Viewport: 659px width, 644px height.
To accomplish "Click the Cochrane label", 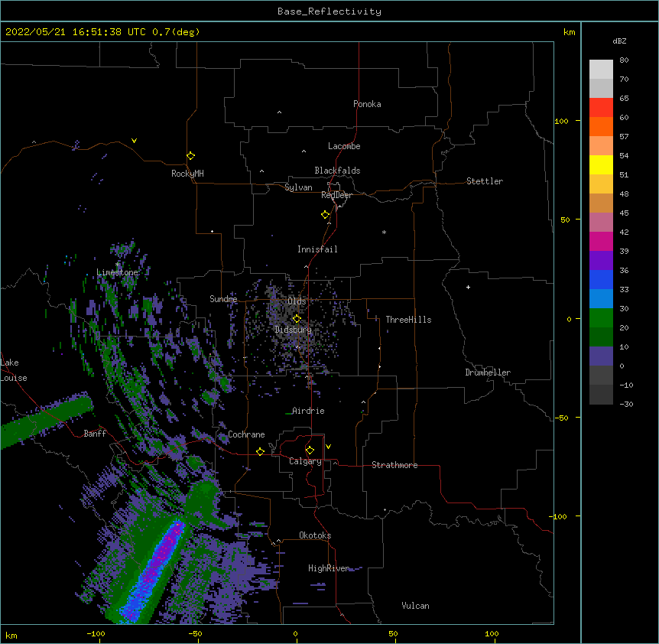I will [246, 434].
